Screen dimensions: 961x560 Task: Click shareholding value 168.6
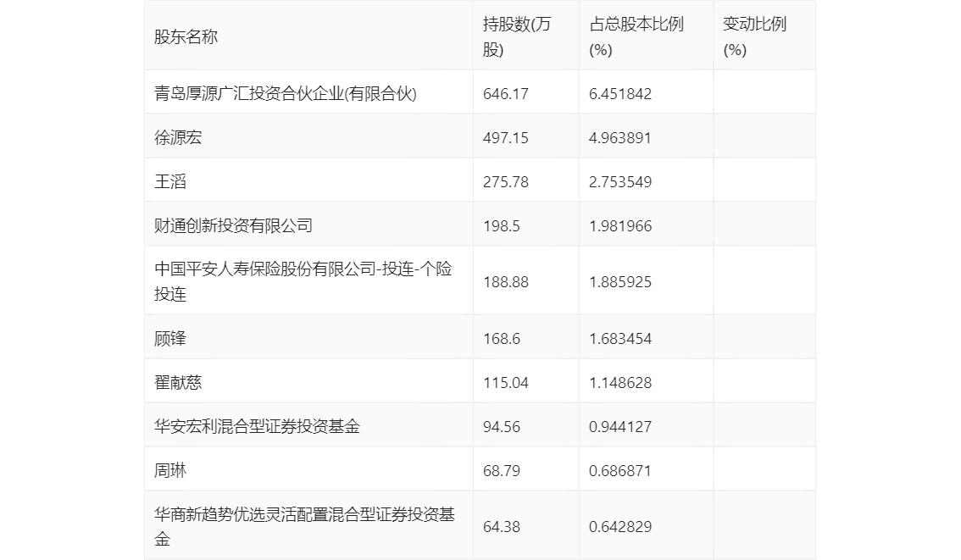pos(502,339)
